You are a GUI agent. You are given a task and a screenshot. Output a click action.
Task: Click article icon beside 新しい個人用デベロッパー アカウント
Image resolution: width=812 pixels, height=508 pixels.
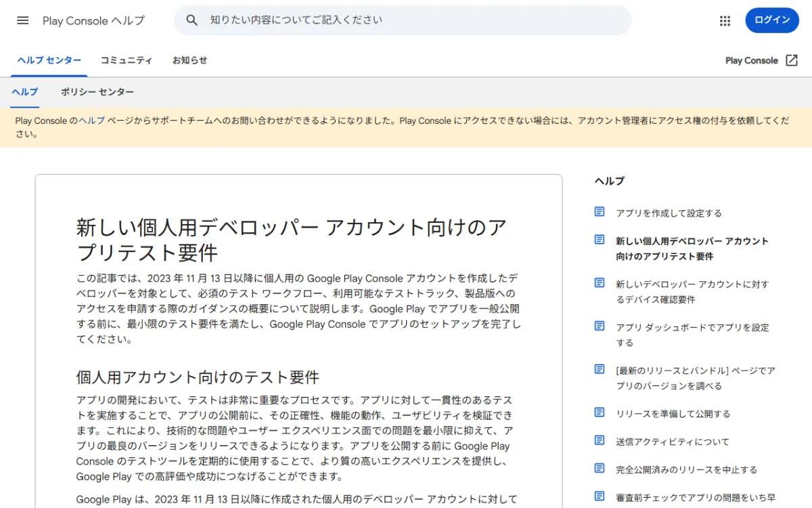[600, 240]
